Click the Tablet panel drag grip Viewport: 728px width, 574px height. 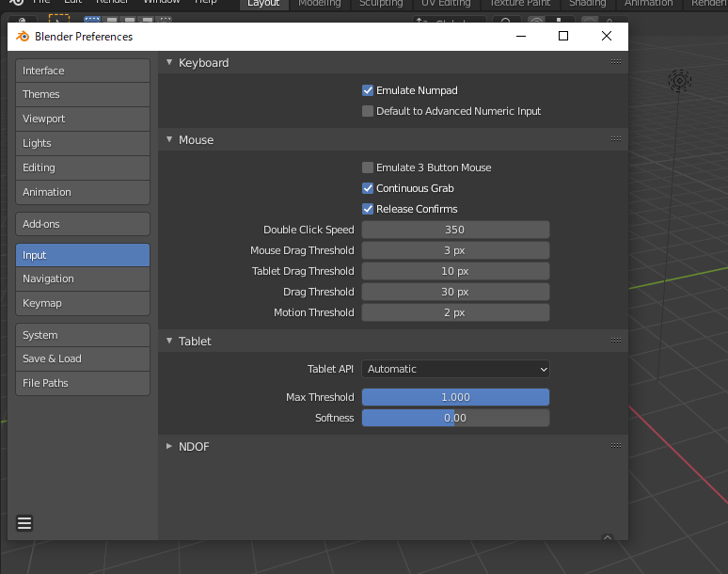616,341
